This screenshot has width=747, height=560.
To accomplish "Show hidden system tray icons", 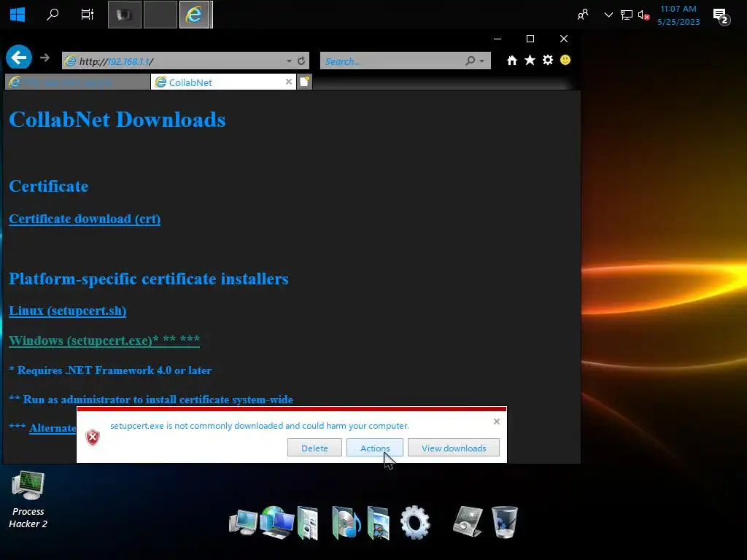I will [x=608, y=15].
